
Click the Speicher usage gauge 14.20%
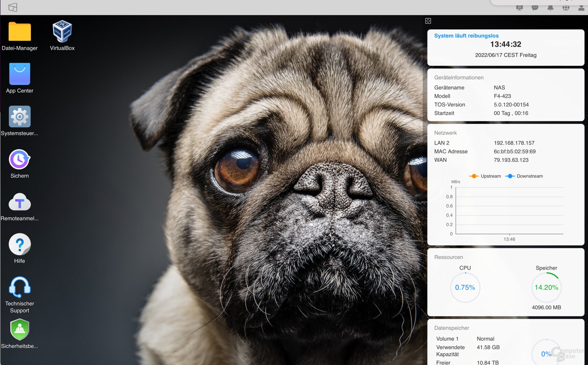546,287
